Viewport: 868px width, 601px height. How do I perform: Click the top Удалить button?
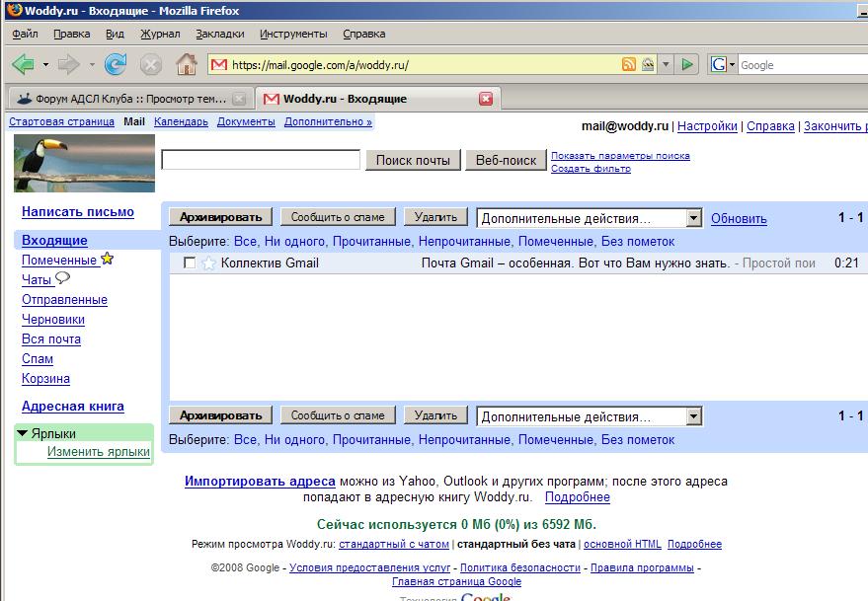click(435, 217)
